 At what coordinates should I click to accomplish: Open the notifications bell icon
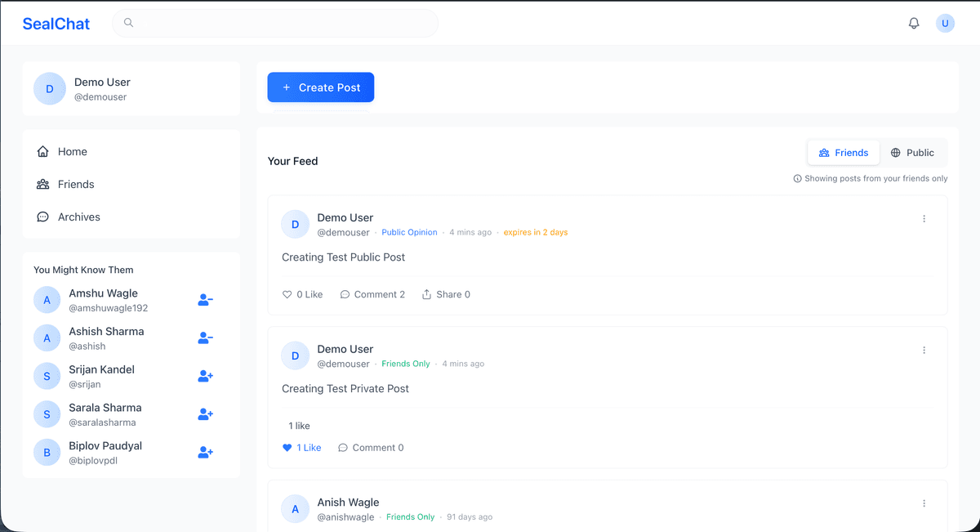(x=914, y=23)
